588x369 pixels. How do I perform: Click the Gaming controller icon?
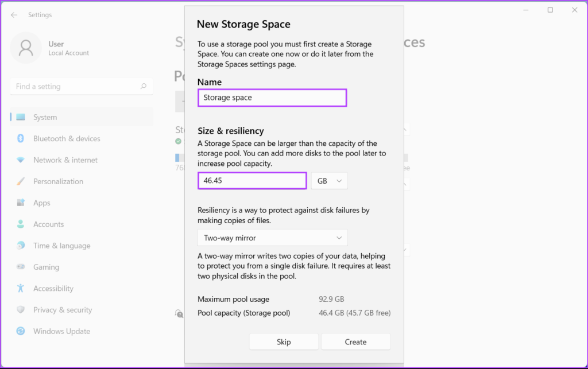point(21,267)
